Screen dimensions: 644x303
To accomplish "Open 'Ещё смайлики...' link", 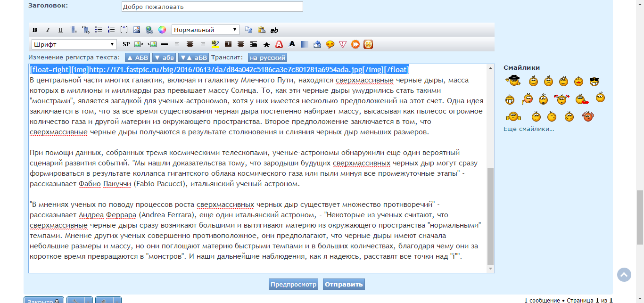I will pyautogui.click(x=528, y=129).
